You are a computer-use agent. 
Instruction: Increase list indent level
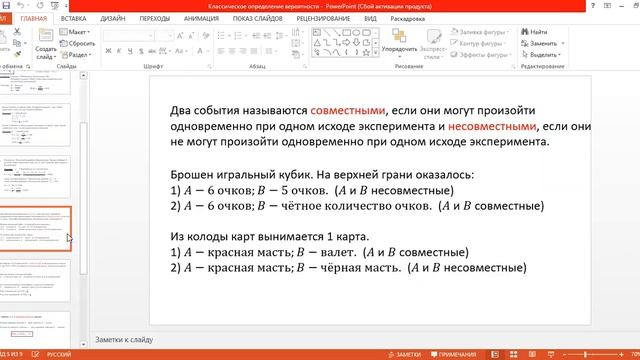pos(267,36)
